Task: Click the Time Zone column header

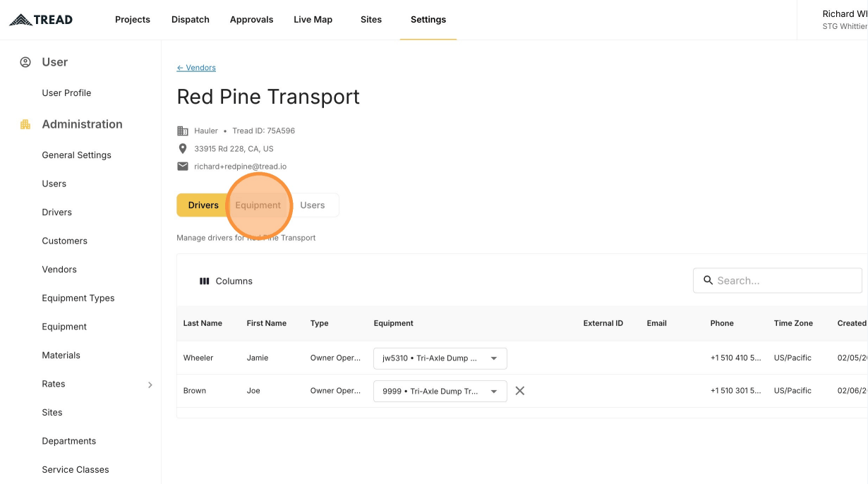Action: pos(793,323)
